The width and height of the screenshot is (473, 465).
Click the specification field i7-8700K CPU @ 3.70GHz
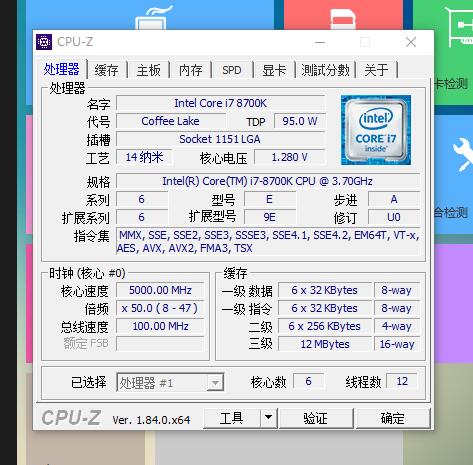point(268,181)
